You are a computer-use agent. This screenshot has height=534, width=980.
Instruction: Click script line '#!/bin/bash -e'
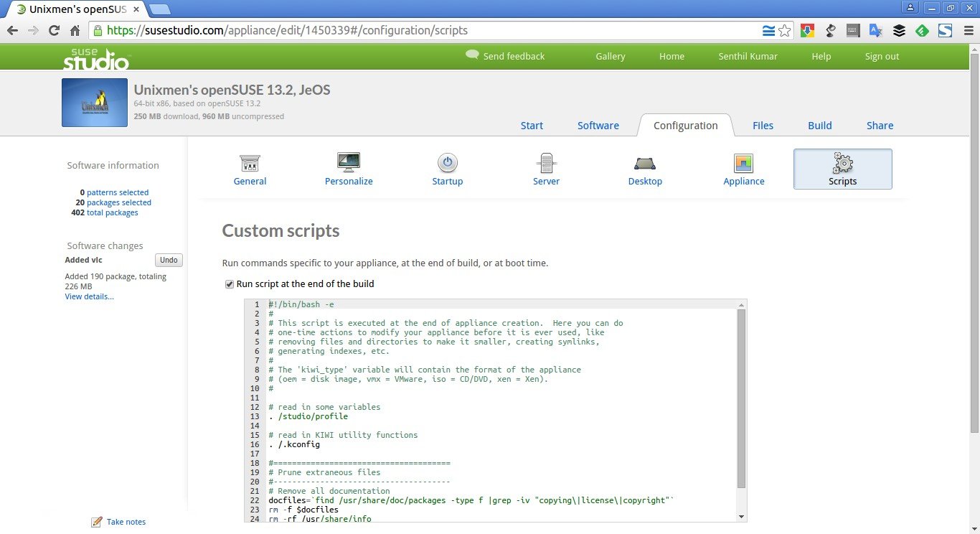301,304
